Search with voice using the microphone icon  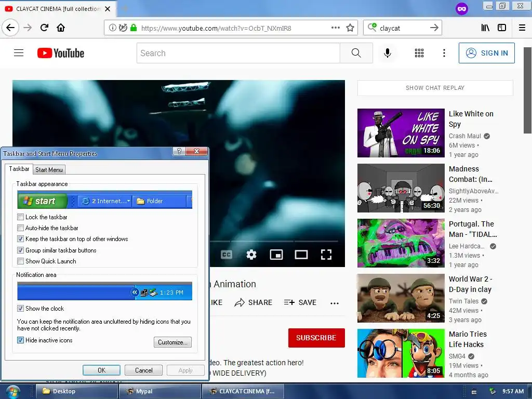coord(388,53)
